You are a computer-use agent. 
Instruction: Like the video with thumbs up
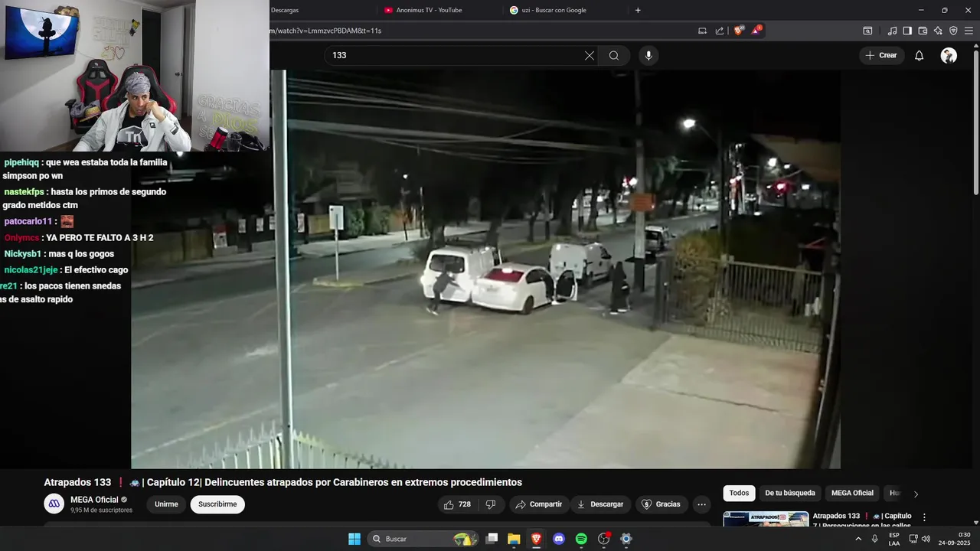tap(458, 504)
